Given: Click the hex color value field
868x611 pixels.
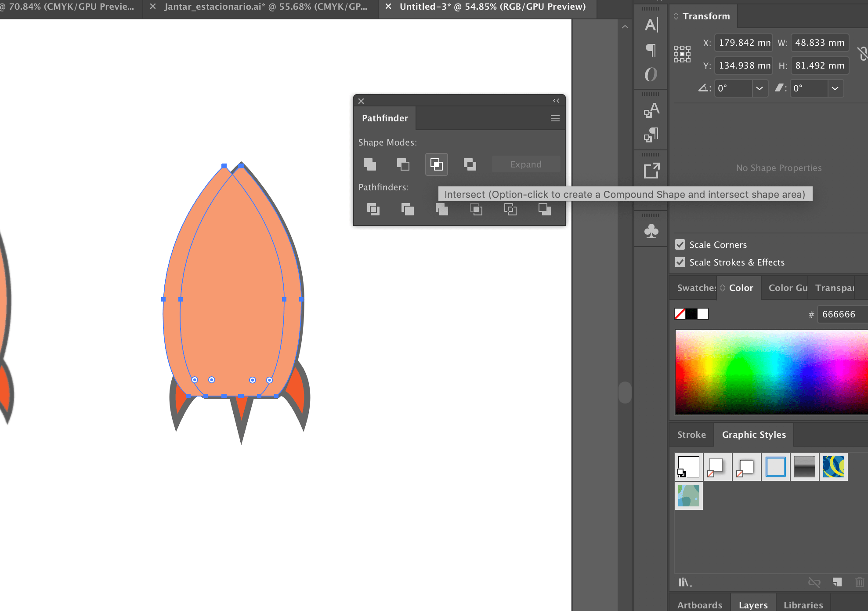Looking at the screenshot, I should [841, 314].
